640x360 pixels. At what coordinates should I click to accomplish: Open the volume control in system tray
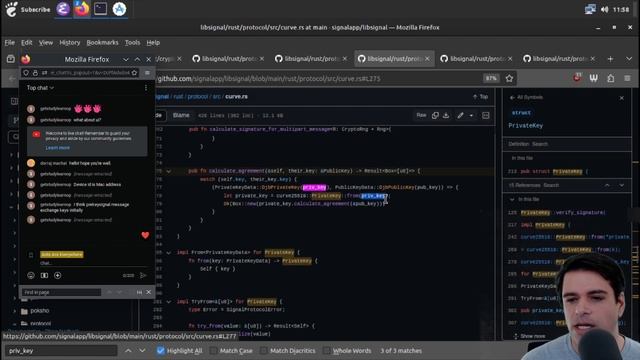click(604, 9)
